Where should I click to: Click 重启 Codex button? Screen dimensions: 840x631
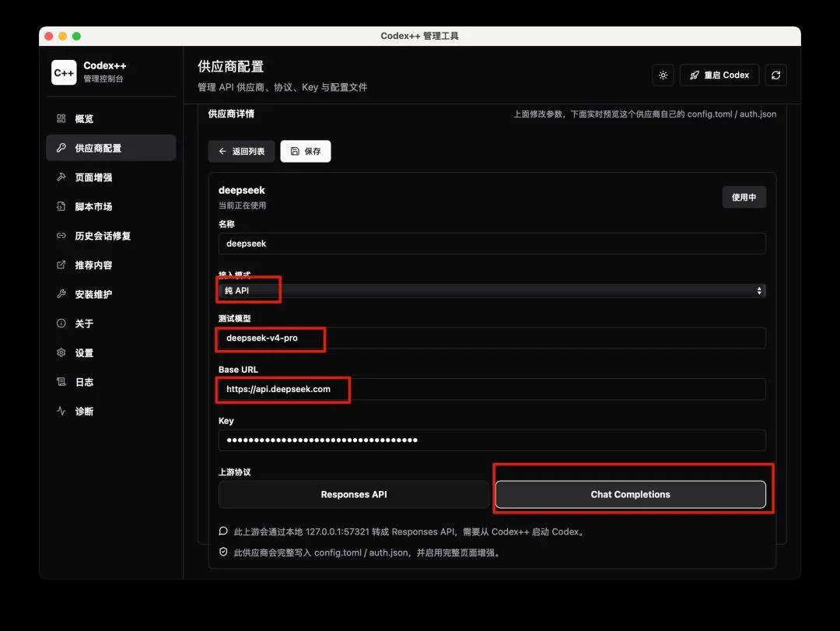point(719,75)
